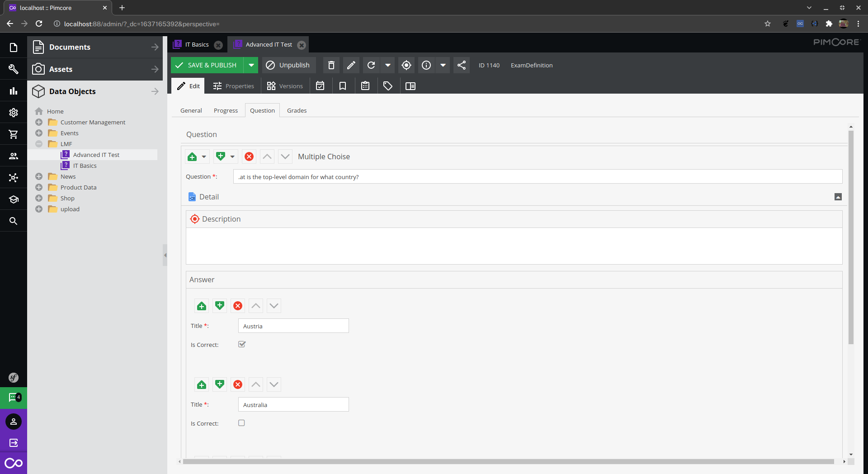Image resolution: width=868 pixels, height=474 pixels.
Task: Close the Advanced IT Test tab
Action: 302,45
